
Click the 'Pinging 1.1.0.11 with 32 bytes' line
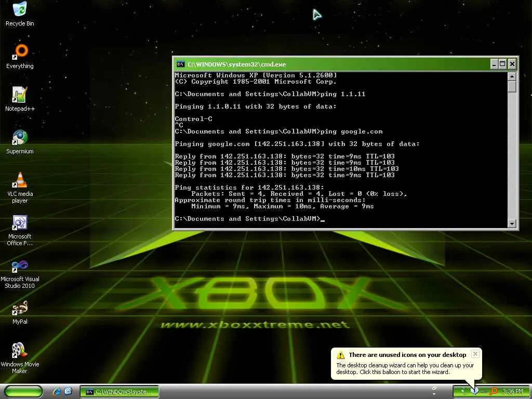pos(256,107)
